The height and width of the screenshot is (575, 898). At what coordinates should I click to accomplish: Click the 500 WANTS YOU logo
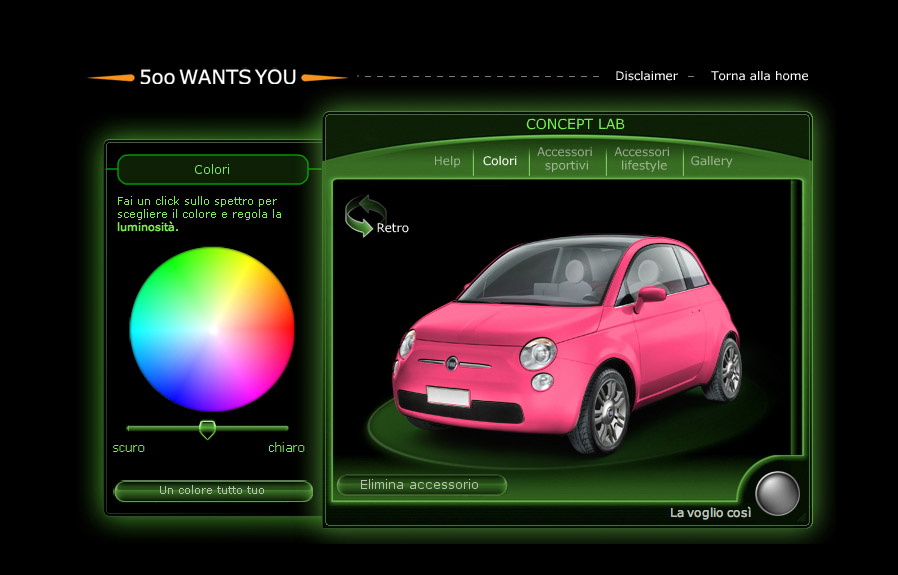tap(218, 77)
